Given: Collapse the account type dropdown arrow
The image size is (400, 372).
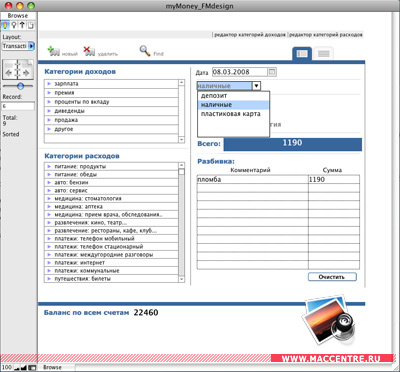Looking at the screenshot, I should pyautogui.click(x=256, y=86).
